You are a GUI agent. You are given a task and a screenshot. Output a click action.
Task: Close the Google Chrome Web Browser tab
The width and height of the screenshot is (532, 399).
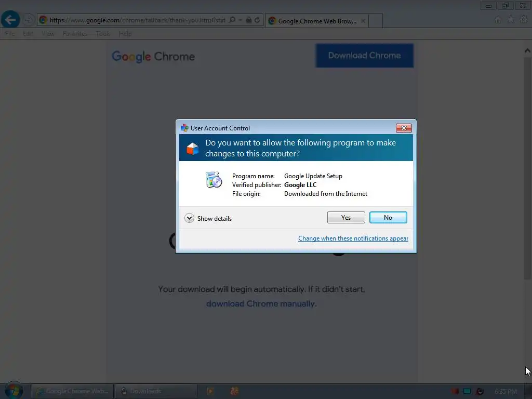(363, 21)
